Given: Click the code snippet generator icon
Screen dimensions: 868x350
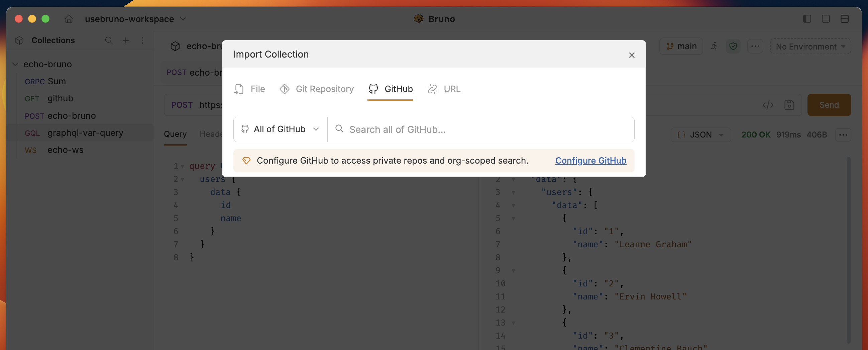Looking at the screenshot, I should click(x=768, y=105).
